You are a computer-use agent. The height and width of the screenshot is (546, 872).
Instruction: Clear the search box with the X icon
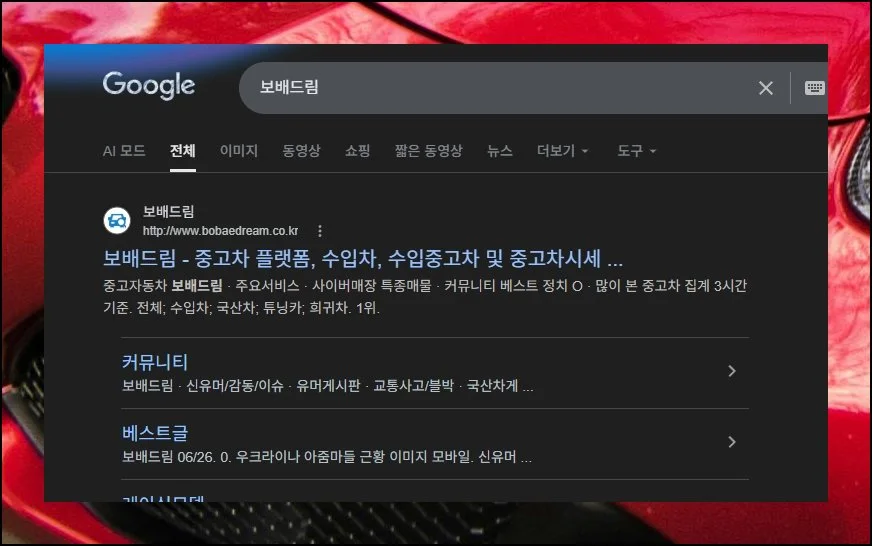(766, 88)
